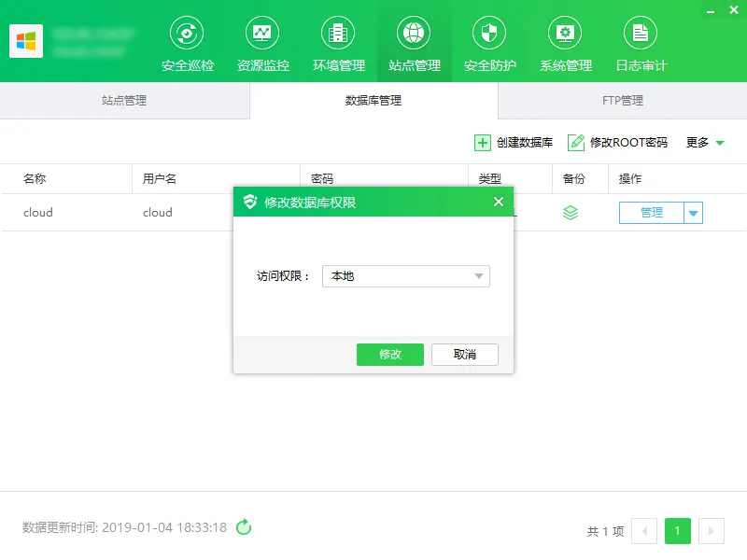Select page 1 in pagination
Screen dimensions: 747x560
(678, 531)
